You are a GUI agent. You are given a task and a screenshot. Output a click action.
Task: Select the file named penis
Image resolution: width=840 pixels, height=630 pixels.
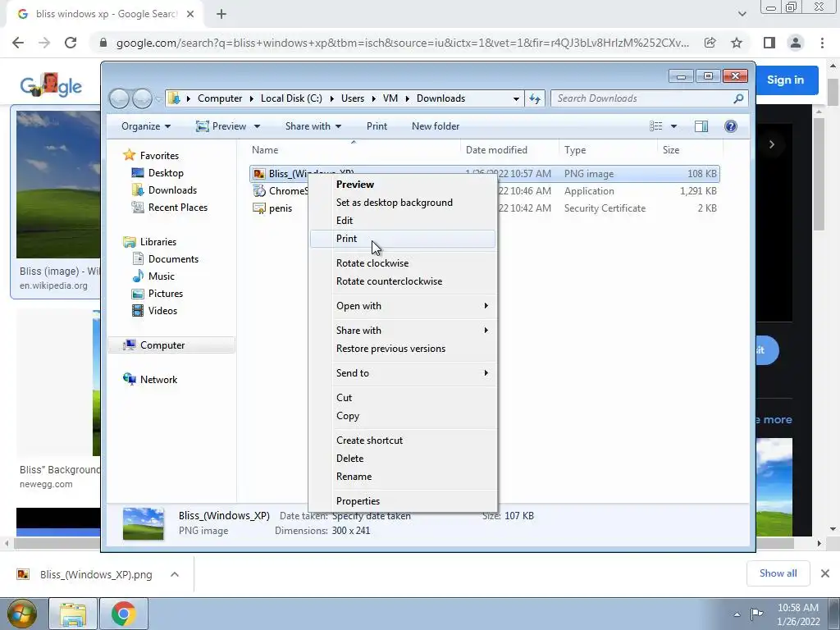pyautogui.click(x=281, y=208)
